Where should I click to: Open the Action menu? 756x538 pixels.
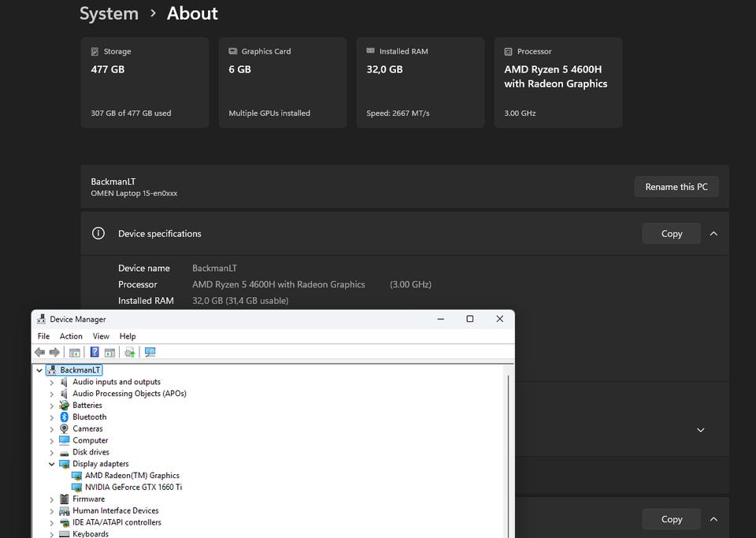71,336
